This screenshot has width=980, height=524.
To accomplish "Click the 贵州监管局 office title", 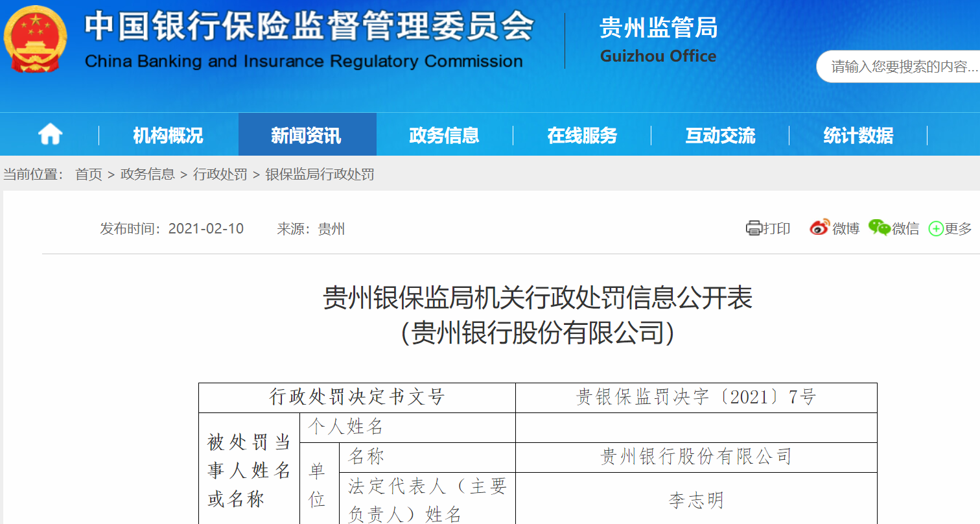I will point(659,28).
